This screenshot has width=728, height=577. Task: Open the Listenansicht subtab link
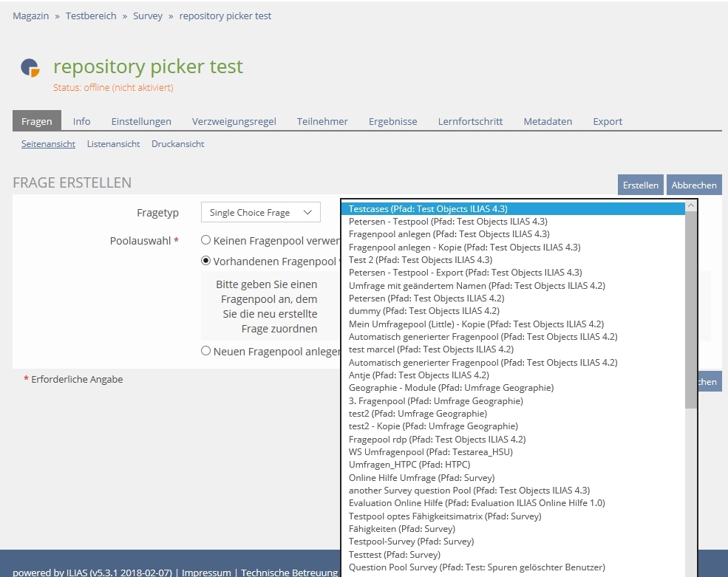click(x=113, y=144)
